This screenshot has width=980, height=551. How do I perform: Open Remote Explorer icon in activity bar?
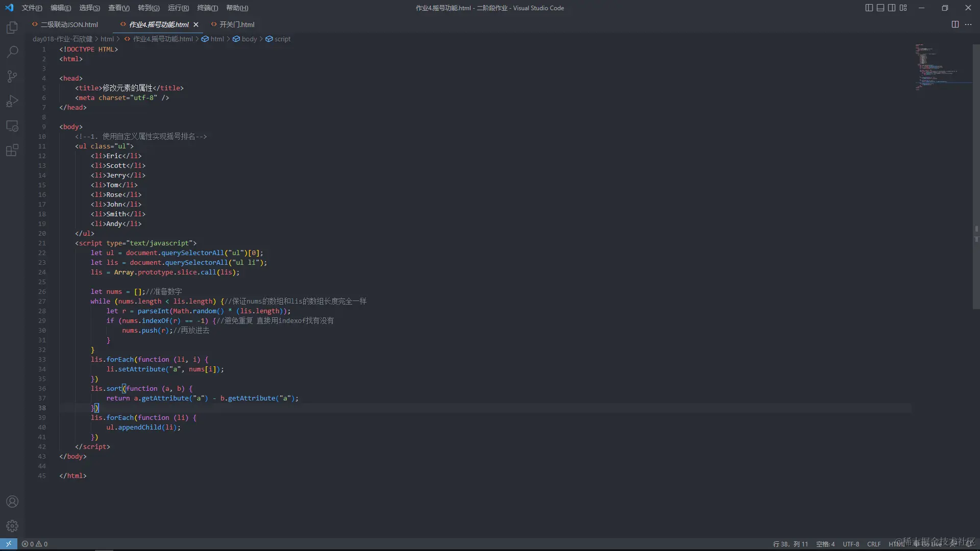point(12,126)
